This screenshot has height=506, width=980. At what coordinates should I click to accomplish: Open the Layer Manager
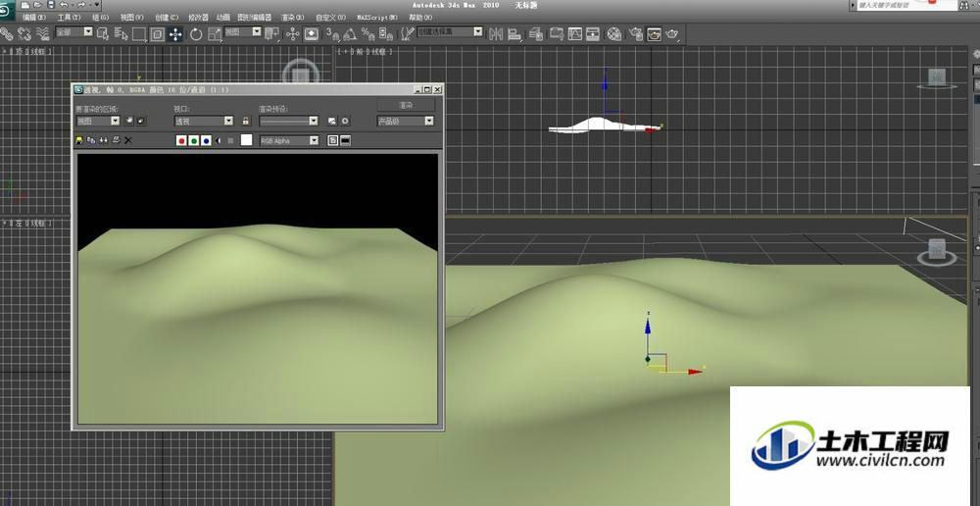(x=536, y=33)
